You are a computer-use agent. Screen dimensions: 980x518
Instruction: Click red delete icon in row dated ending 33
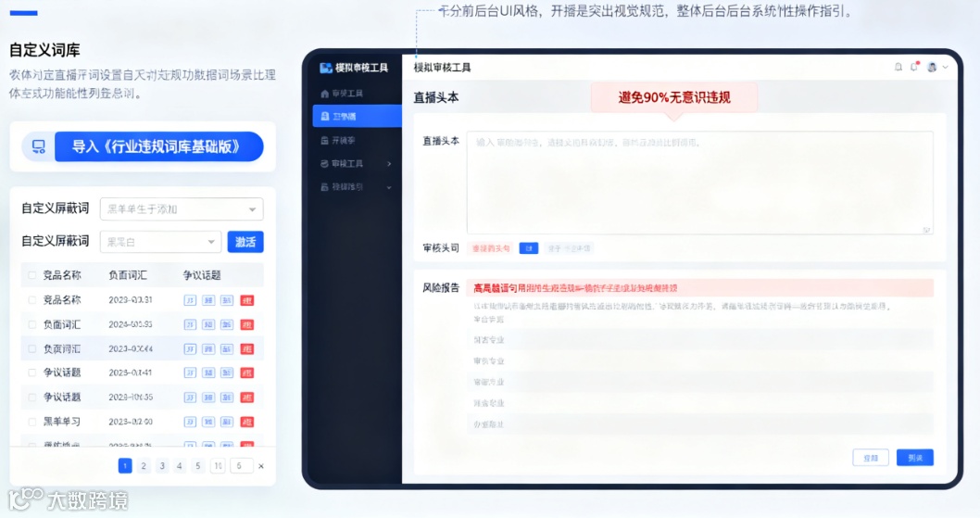tap(247, 324)
